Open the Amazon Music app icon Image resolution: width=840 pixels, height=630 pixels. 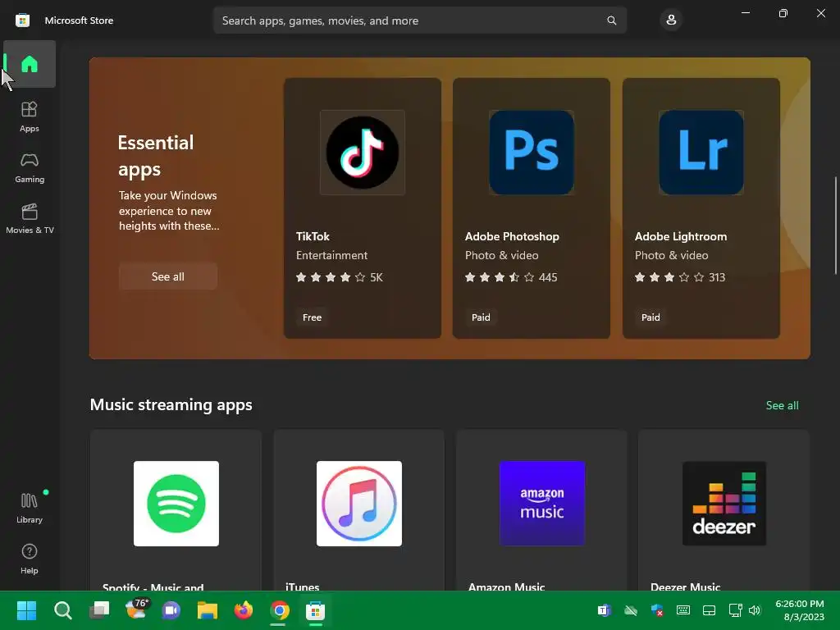(542, 504)
